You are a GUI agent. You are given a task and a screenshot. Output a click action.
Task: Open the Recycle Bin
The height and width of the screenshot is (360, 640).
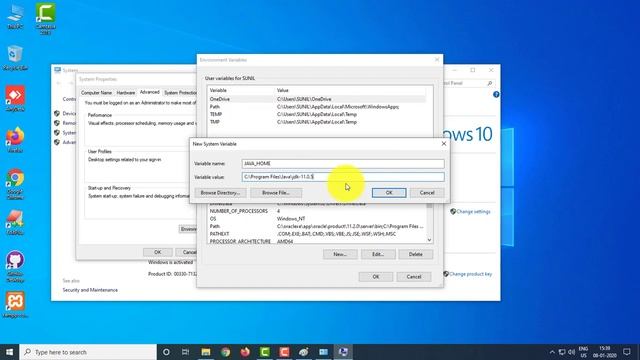pyautogui.click(x=15, y=58)
